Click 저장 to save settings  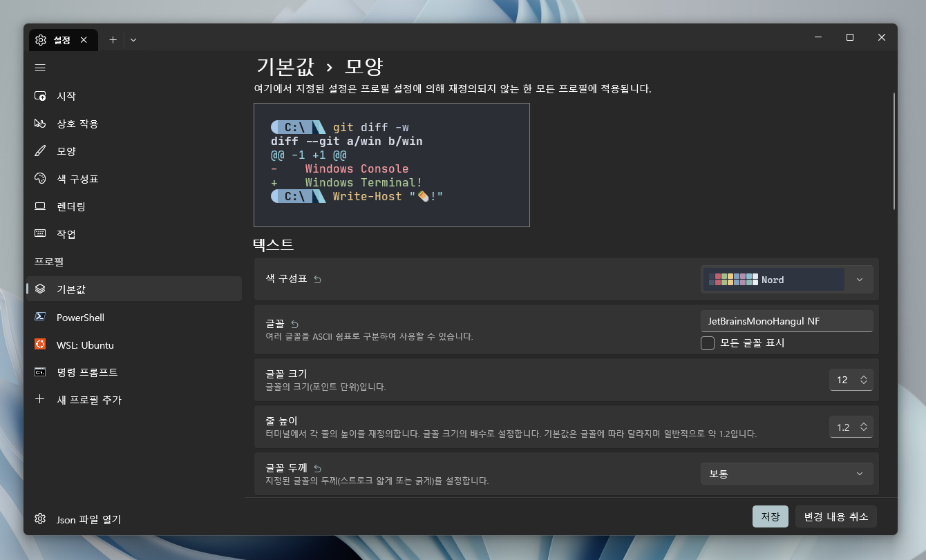[771, 516]
